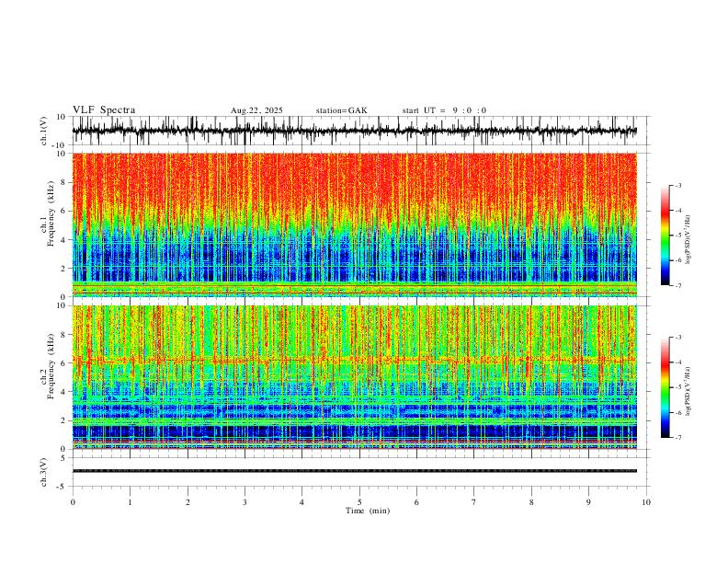The image size is (728, 563).
Task: Click the ch.1 "Frequency (kHz)" axis label
Action: 51,213
